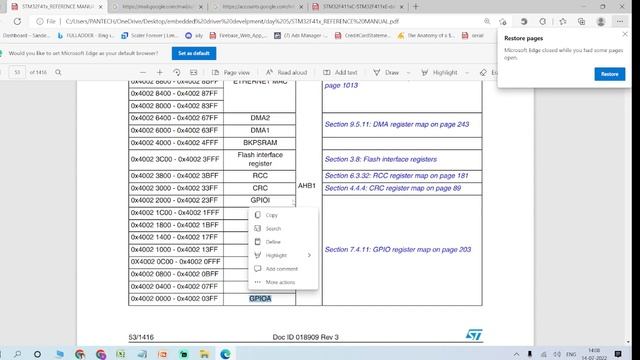Open Firebase_Web_App bookmark
The image size is (640, 360).
(238, 36)
